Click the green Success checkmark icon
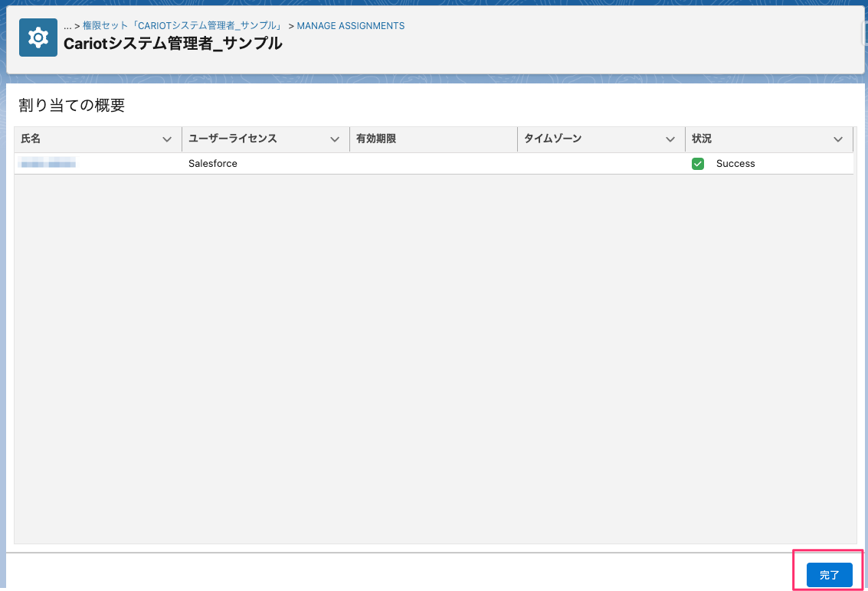 [x=697, y=164]
